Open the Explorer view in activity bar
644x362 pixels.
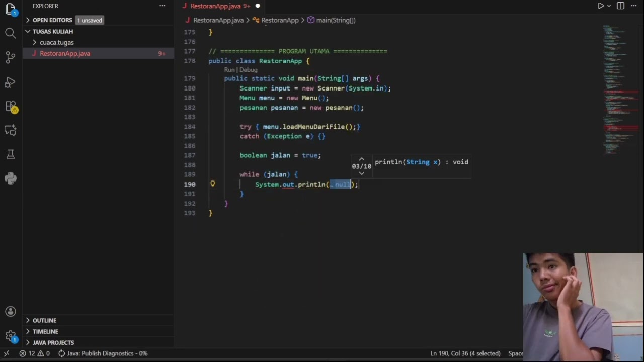tap(11, 9)
